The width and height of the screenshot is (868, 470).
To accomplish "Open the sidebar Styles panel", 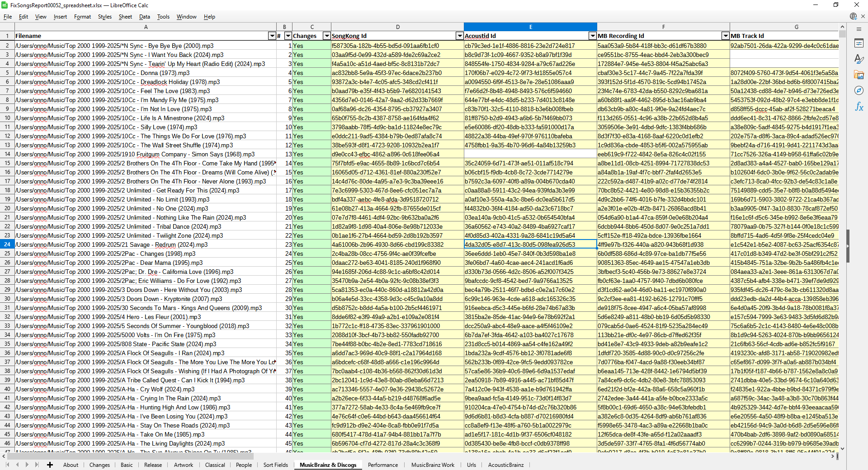I will [x=859, y=59].
